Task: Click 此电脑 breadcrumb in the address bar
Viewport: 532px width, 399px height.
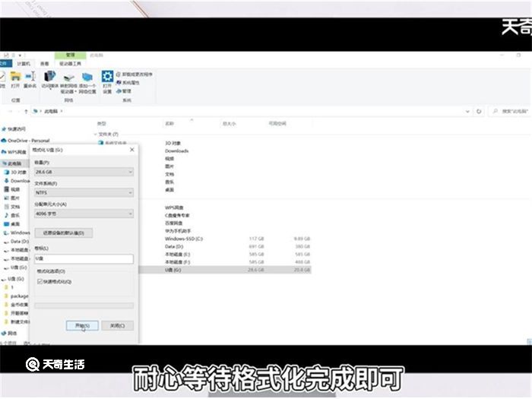Action: point(51,111)
